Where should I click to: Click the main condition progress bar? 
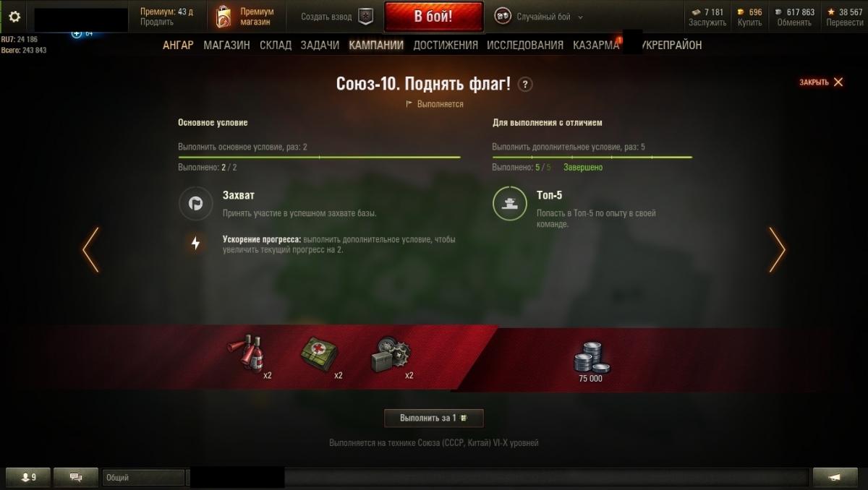319,157
